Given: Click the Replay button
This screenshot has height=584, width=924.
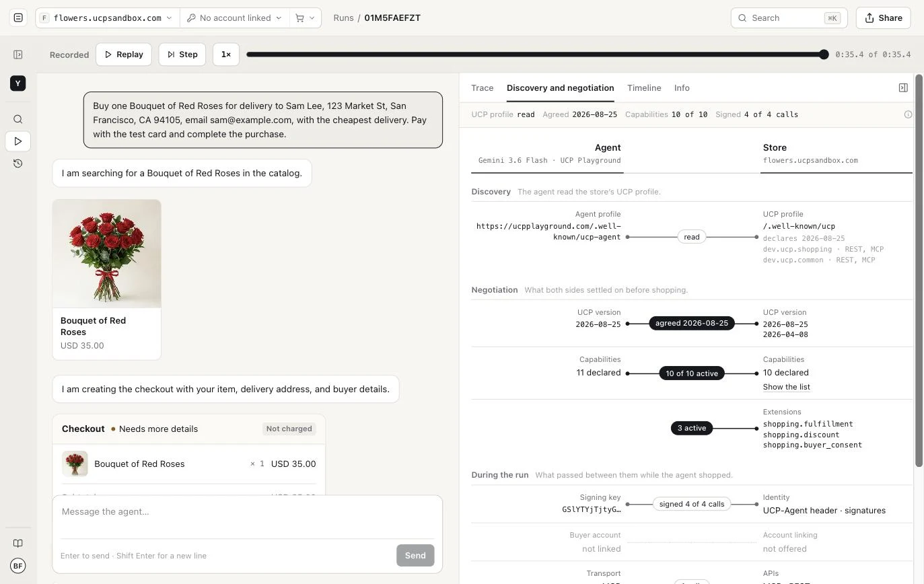Looking at the screenshot, I should [x=124, y=54].
